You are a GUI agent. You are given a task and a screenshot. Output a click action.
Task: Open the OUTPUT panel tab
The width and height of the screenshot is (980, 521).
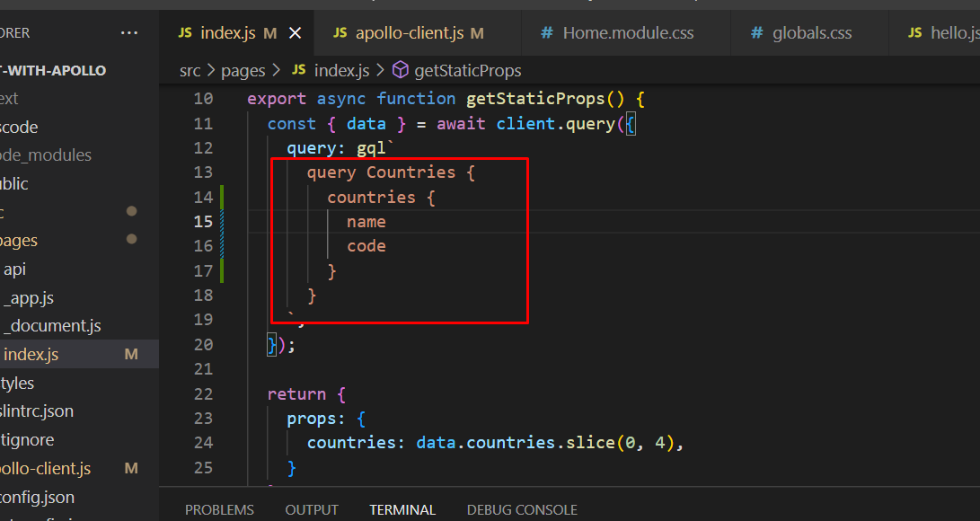[x=312, y=509]
